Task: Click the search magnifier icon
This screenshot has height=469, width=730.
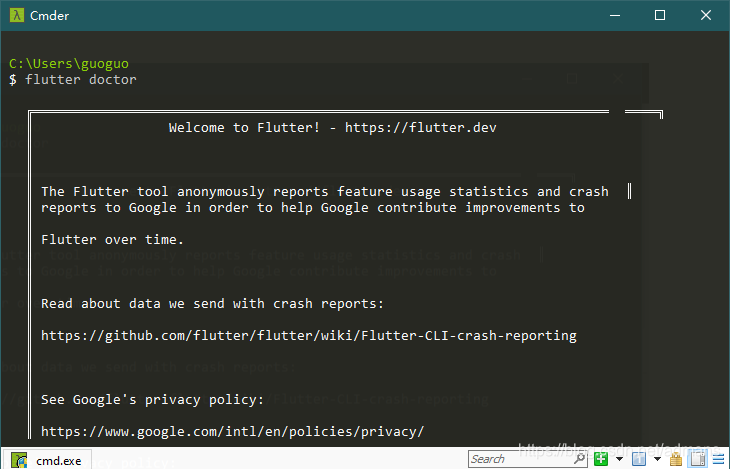Action: coord(579,458)
